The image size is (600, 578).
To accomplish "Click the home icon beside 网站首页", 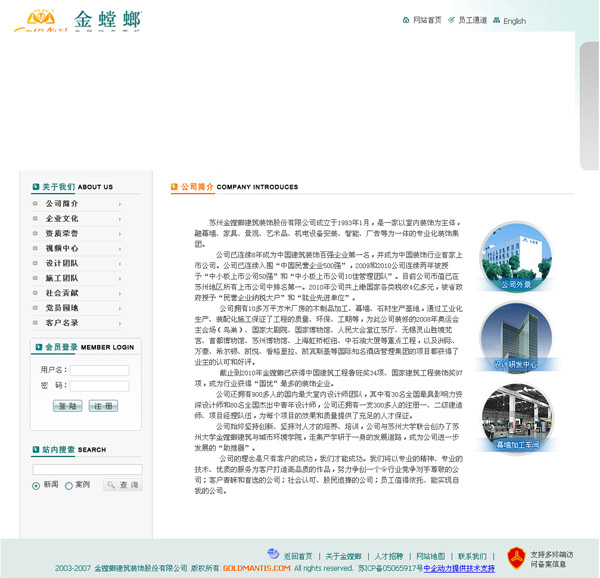I will tap(406, 20).
